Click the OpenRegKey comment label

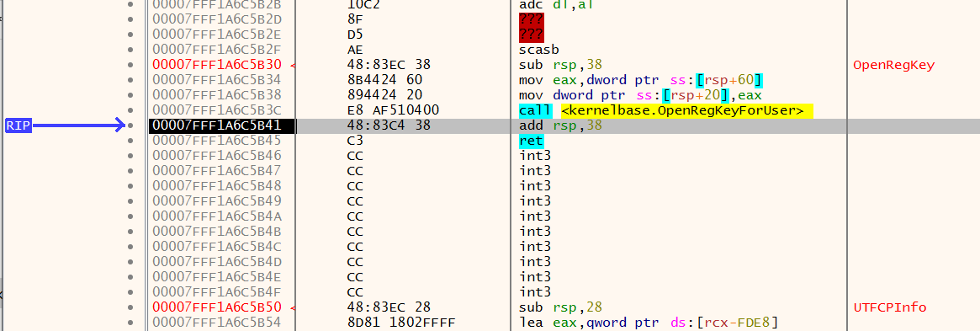pos(893,65)
